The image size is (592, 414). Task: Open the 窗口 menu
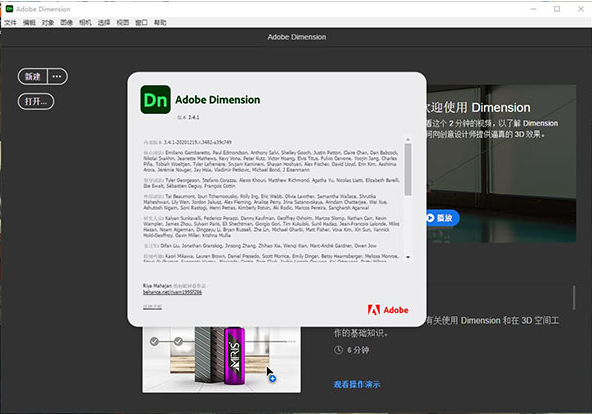[x=141, y=23]
